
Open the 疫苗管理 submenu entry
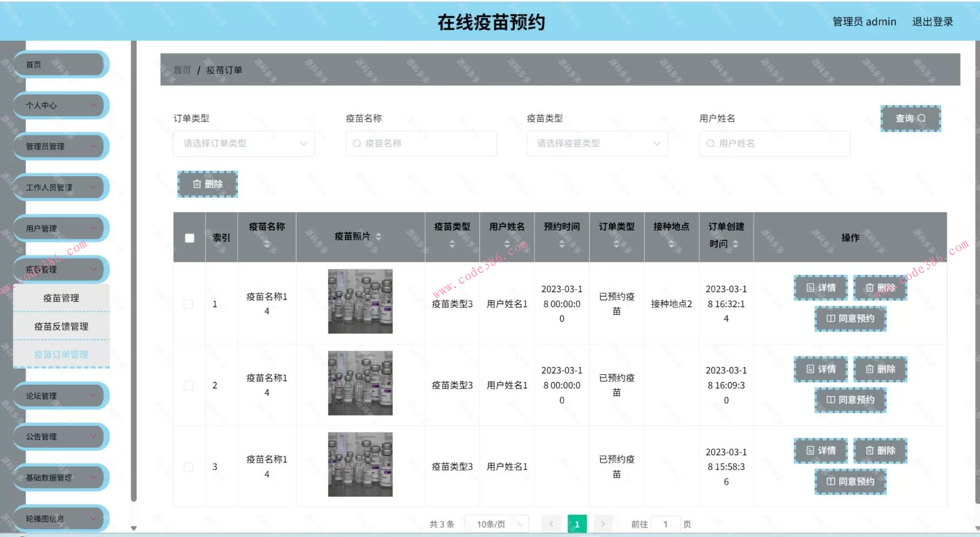click(61, 298)
